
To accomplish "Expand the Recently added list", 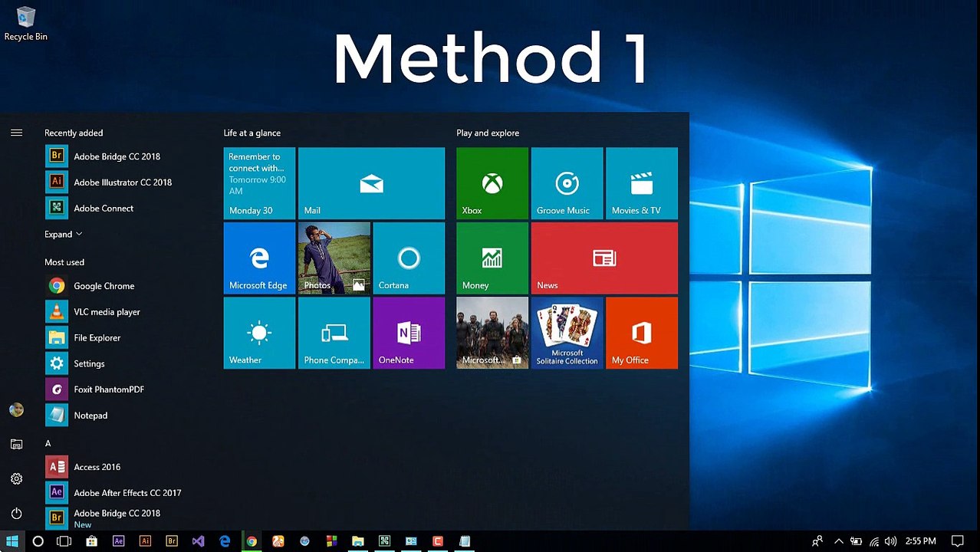I will coord(63,234).
